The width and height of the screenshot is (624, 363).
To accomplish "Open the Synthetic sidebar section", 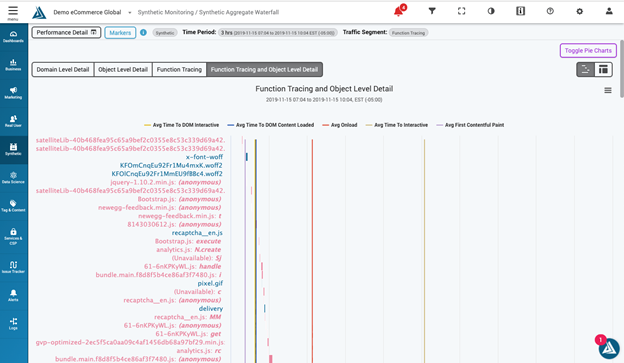I will (x=14, y=150).
